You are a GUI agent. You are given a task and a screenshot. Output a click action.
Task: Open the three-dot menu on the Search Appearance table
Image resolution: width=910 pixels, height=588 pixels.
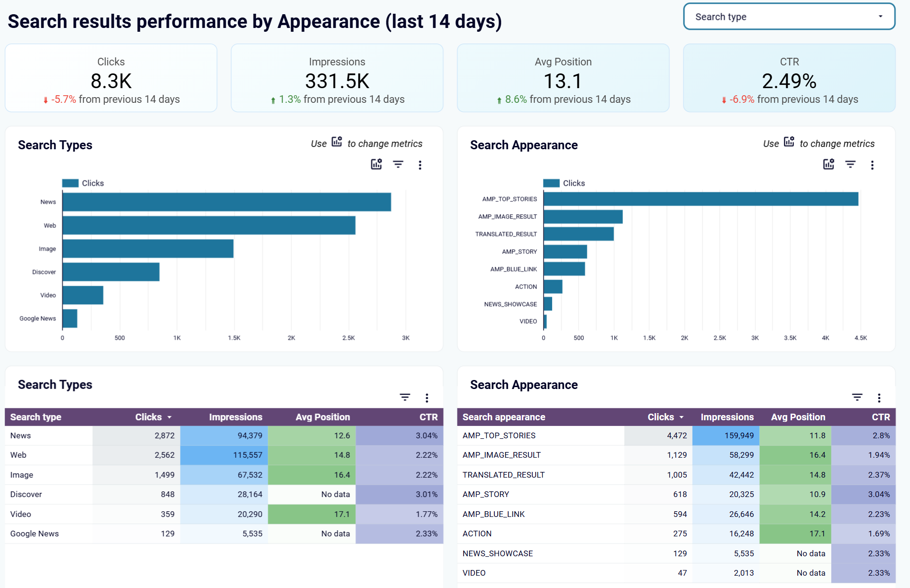879,398
